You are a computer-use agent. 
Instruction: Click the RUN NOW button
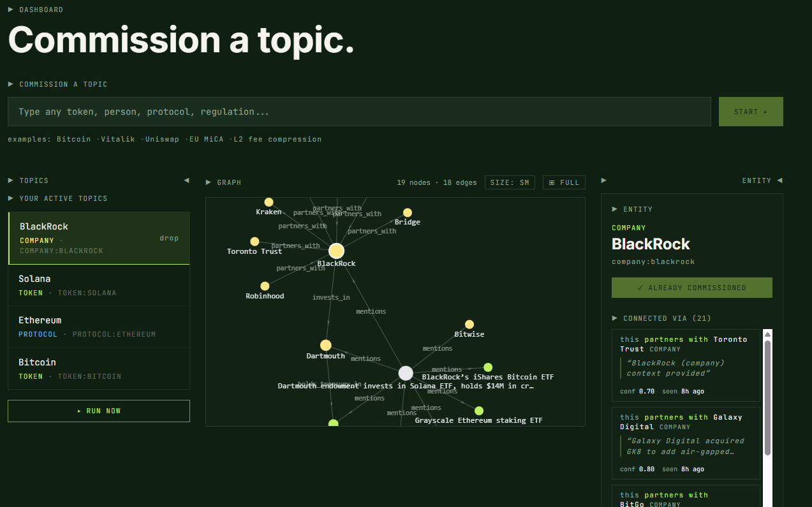pos(99,411)
